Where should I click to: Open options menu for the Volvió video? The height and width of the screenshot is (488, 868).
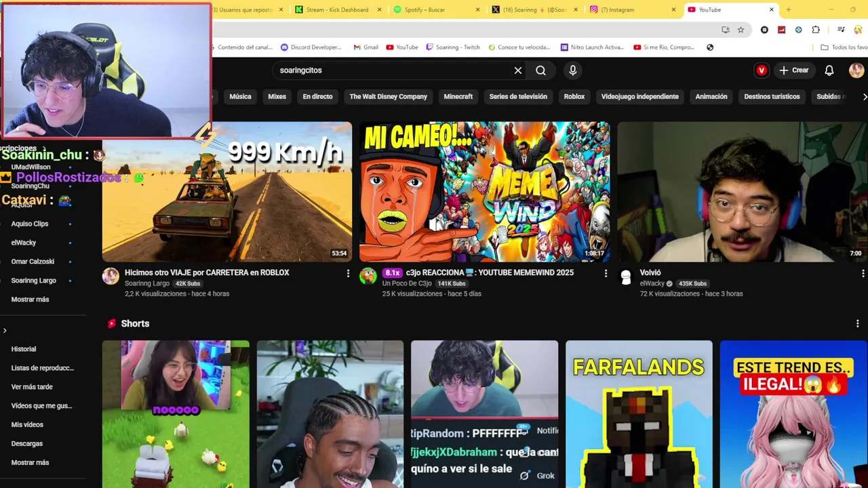coord(863,273)
